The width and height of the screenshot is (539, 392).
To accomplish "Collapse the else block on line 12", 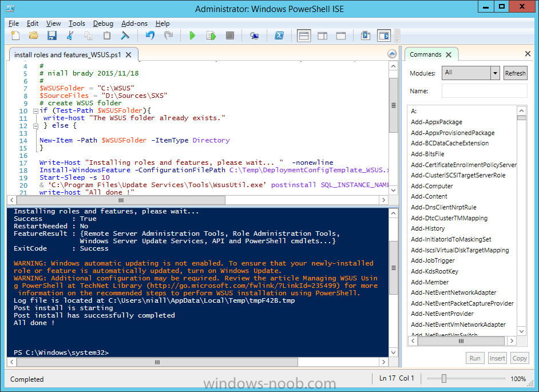I will click(35, 126).
